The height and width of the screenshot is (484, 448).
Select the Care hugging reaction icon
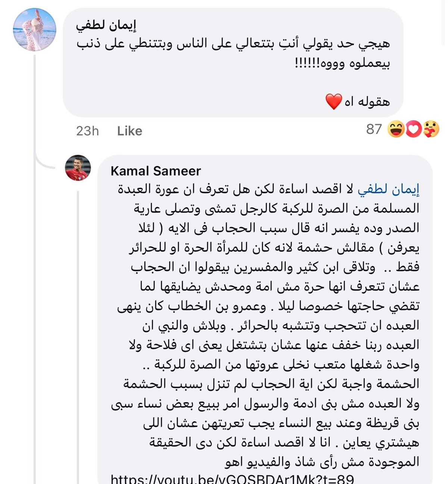(x=431, y=129)
